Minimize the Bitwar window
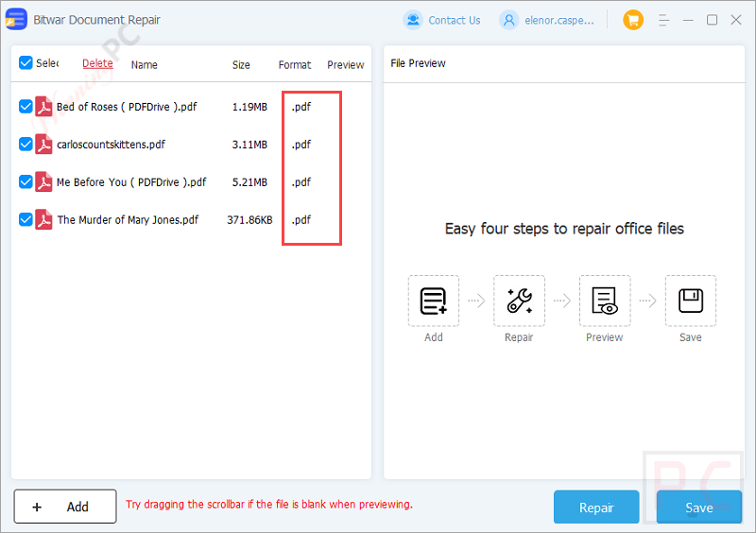Screen dimensions: 756x533 point(688,20)
